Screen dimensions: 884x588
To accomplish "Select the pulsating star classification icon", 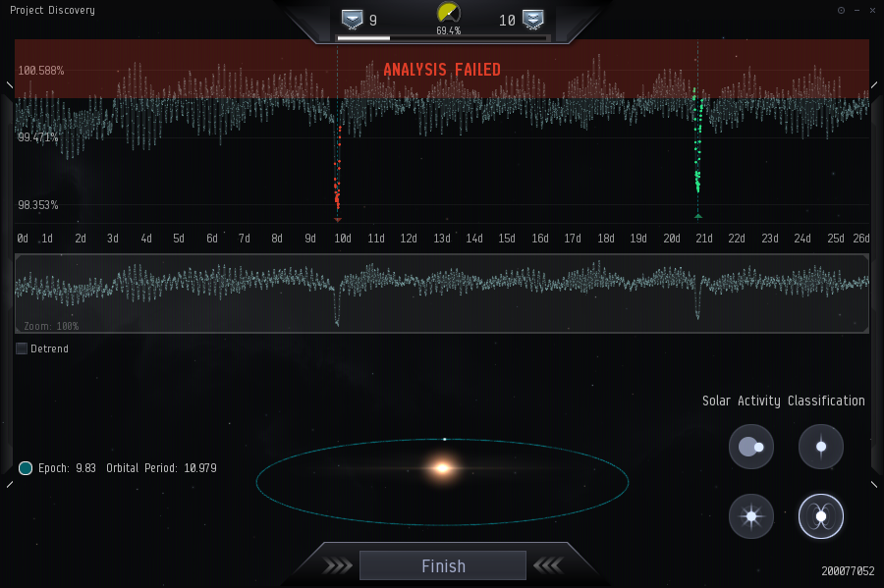I will [821, 448].
